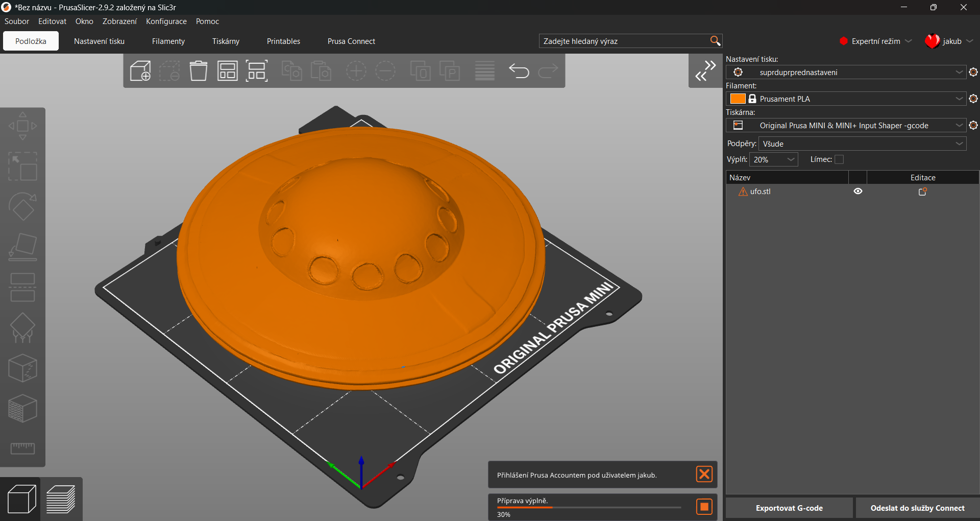Cancel slicing with the orange stop button
Image resolution: width=980 pixels, height=521 pixels.
point(704,507)
